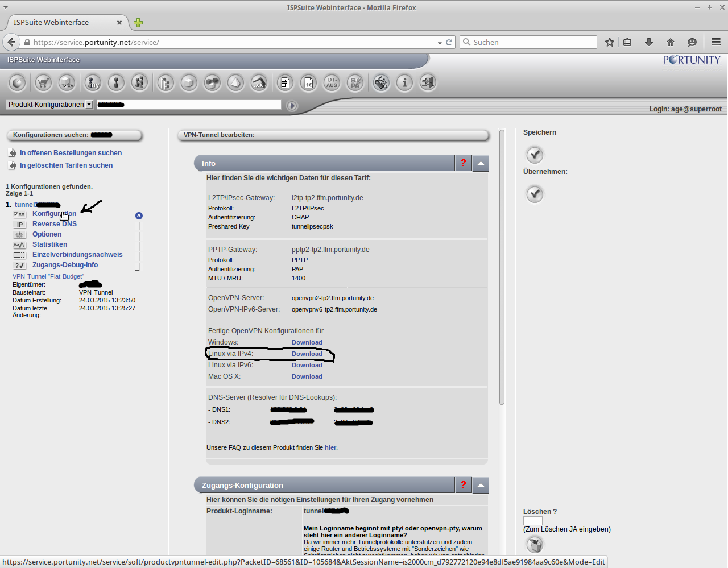Click the Übernehmen checkmark icon
728x568 pixels.
coord(535,194)
